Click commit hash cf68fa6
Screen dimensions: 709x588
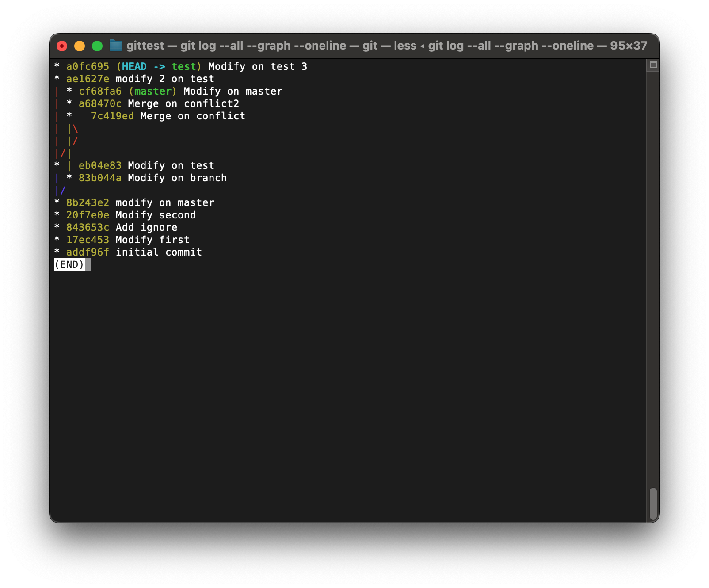pos(100,92)
